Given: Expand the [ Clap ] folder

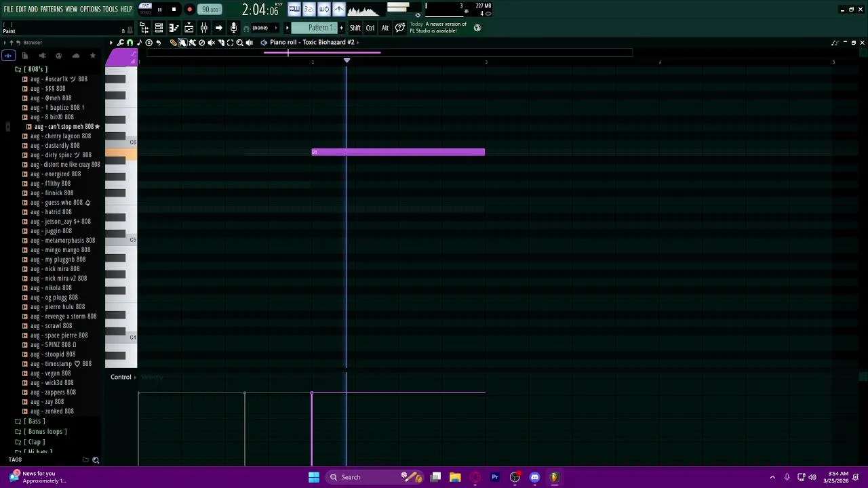Looking at the screenshot, I should (x=30, y=442).
